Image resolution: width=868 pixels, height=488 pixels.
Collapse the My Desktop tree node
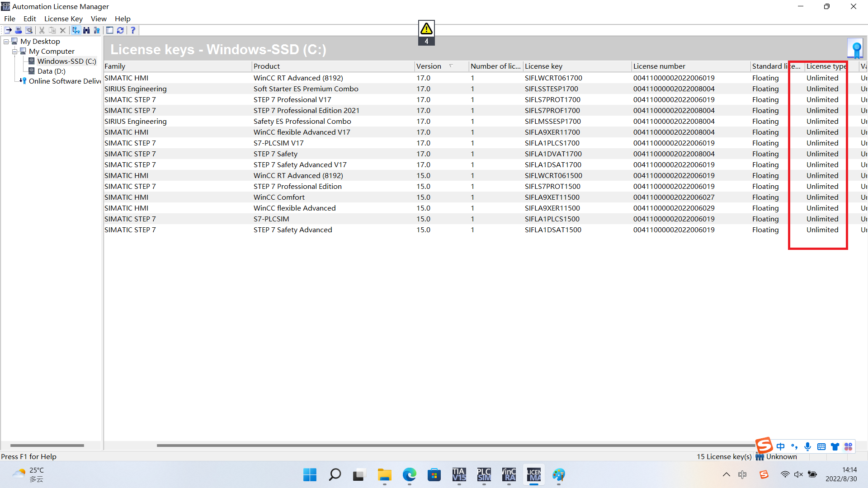point(6,42)
